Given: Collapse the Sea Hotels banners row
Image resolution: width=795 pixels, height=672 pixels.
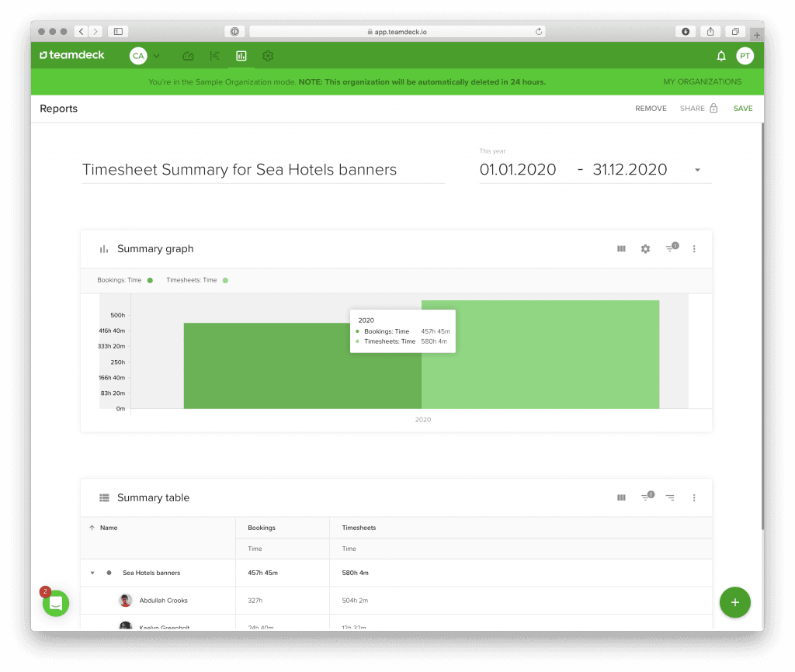Looking at the screenshot, I should pyautogui.click(x=92, y=573).
